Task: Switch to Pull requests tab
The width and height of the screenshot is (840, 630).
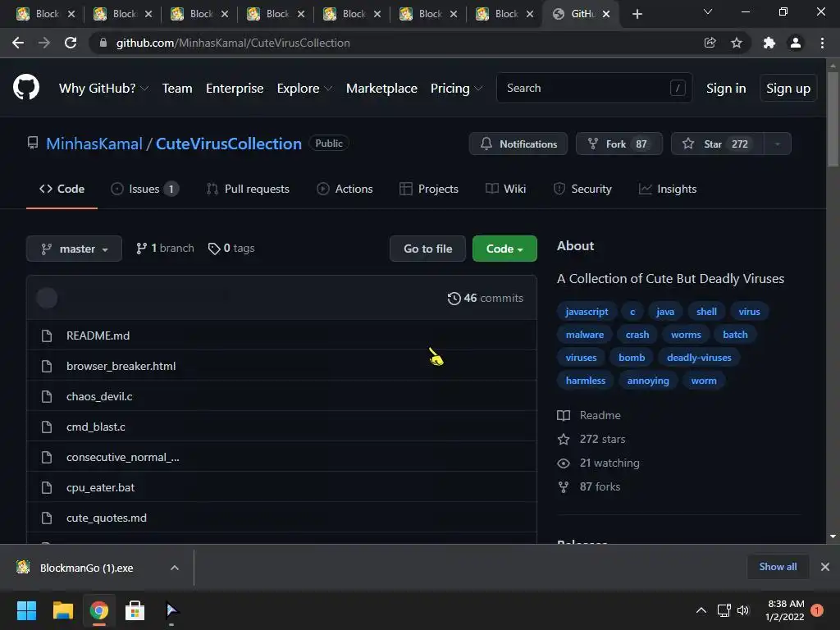Action: click(x=248, y=189)
